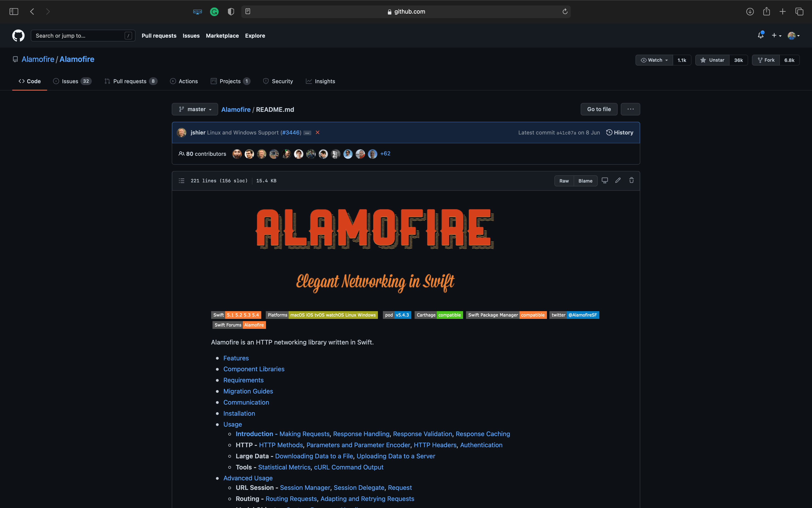Jump to Migration Guides link
The image size is (812, 508).
tap(248, 391)
